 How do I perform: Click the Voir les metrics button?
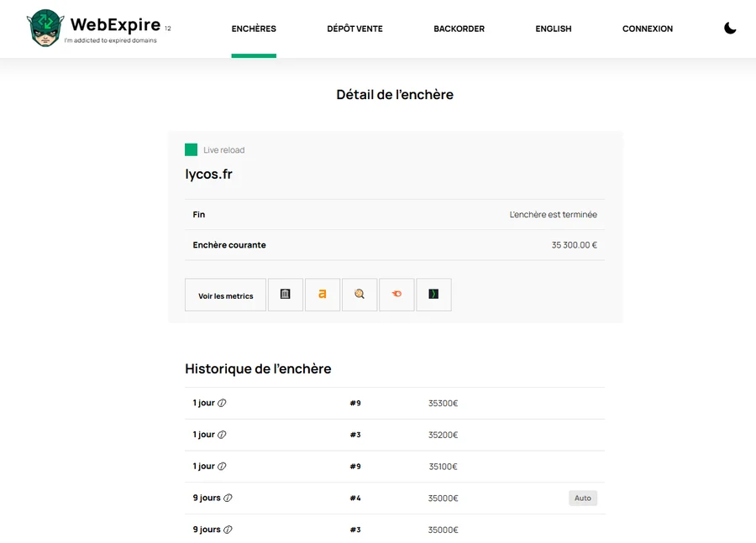226,295
